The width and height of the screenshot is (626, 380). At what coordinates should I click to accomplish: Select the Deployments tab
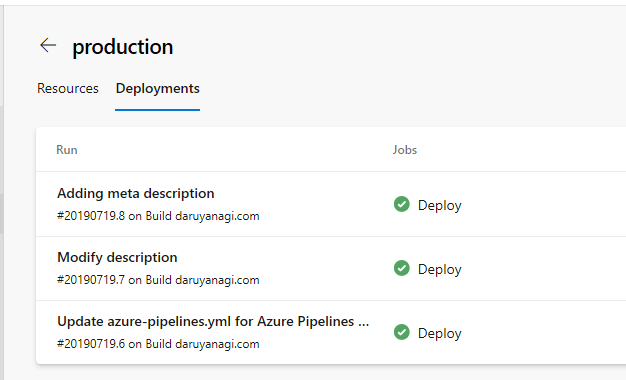158,88
